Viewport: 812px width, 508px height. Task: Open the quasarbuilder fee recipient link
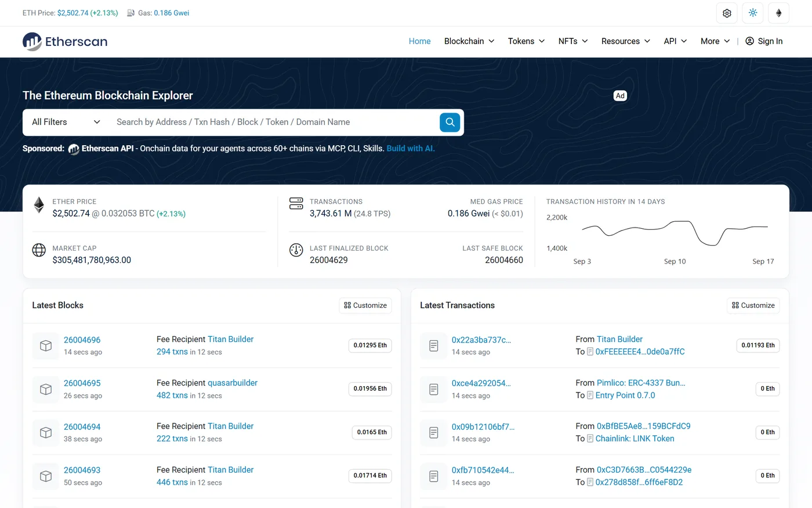tap(233, 383)
